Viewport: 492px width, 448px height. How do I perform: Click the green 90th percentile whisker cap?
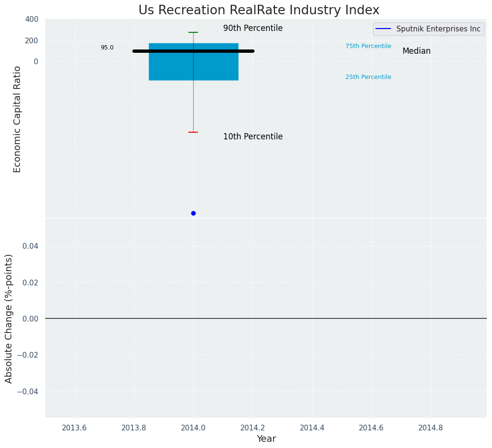(x=193, y=32)
